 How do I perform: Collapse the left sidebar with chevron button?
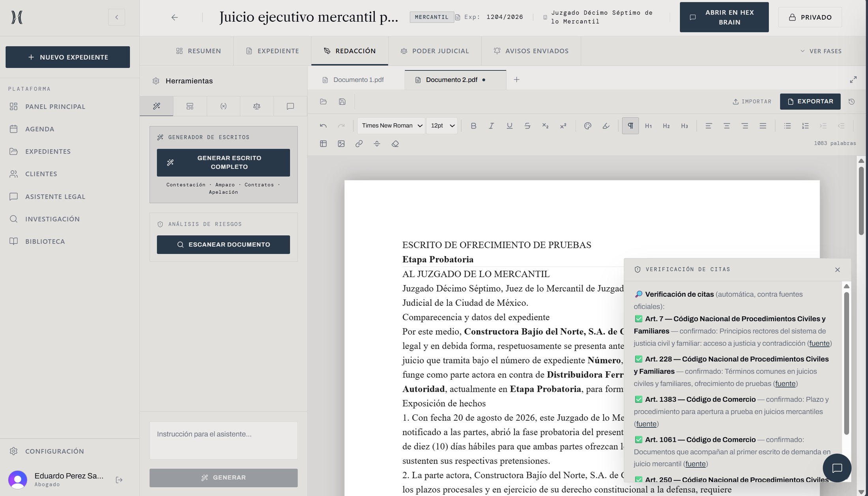click(116, 17)
